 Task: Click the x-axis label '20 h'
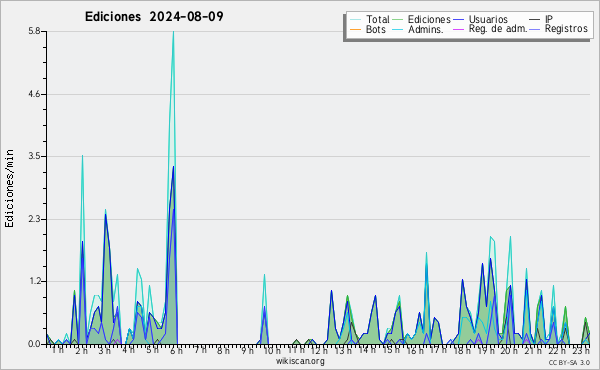click(x=509, y=350)
